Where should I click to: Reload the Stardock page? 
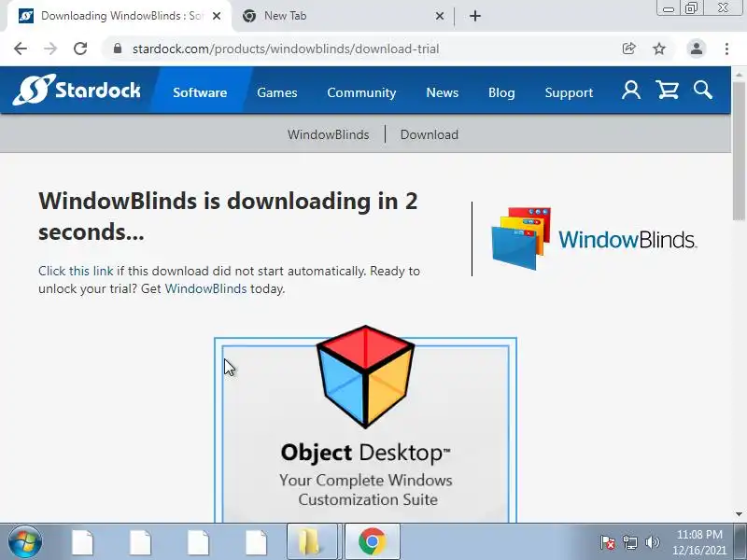point(80,49)
